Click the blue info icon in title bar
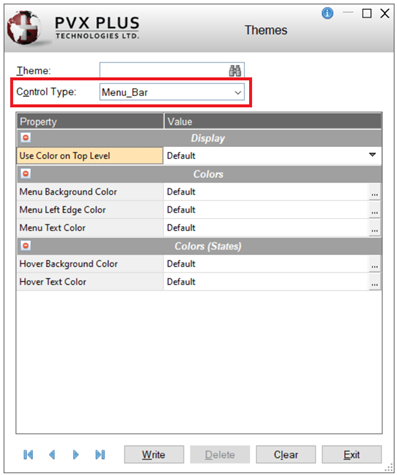This screenshot has width=397, height=475. tap(327, 13)
